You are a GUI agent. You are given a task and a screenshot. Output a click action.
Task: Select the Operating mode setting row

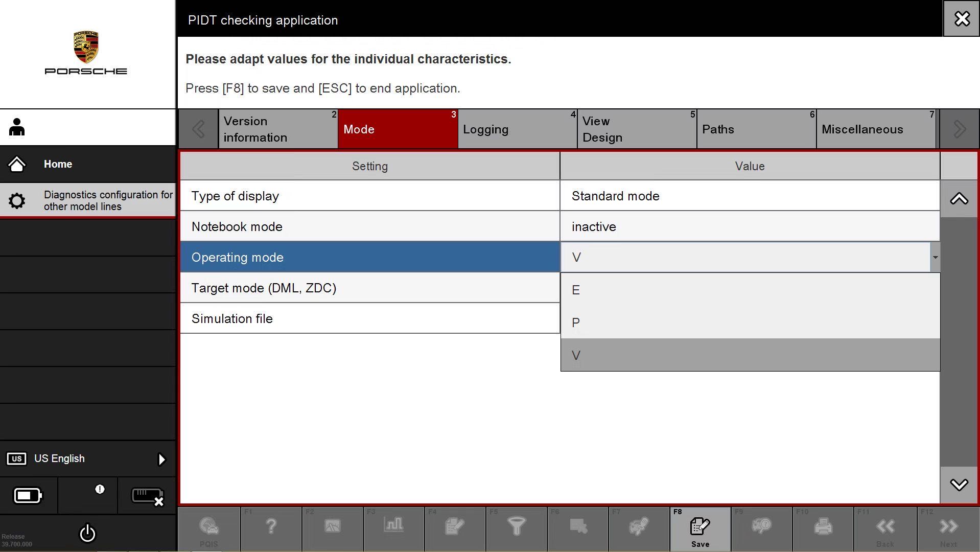coord(370,257)
